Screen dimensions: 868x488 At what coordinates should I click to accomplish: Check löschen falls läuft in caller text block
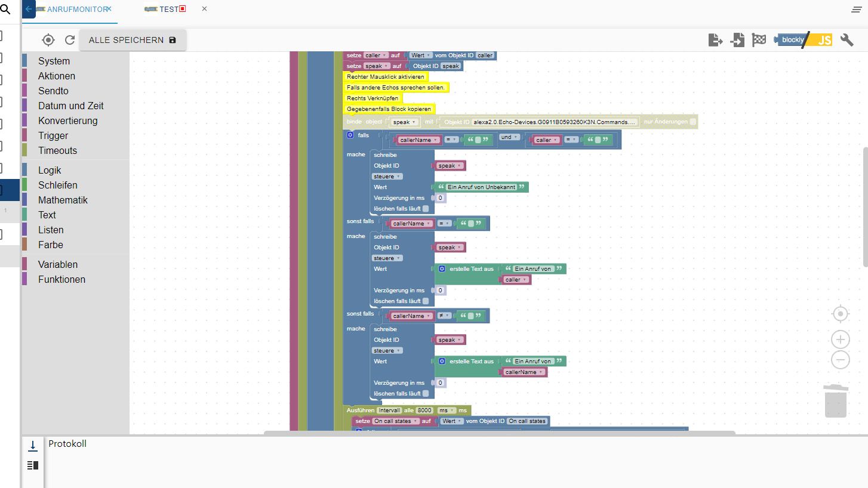pos(426,301)
